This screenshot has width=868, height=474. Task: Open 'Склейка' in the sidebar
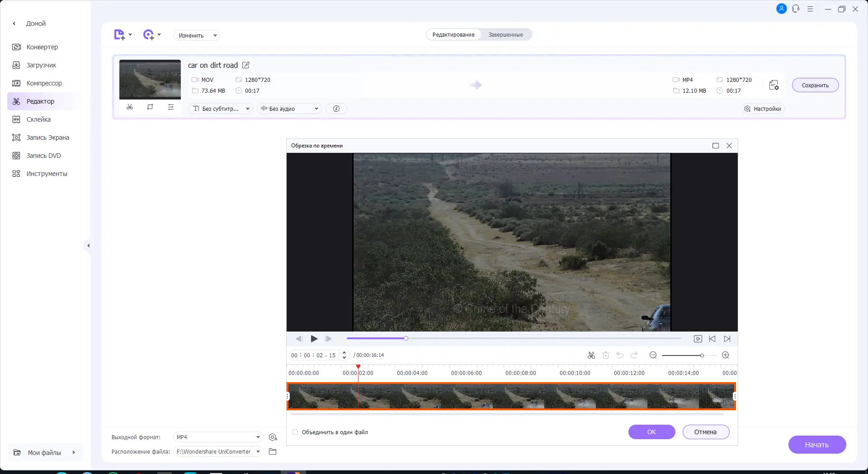38,119
